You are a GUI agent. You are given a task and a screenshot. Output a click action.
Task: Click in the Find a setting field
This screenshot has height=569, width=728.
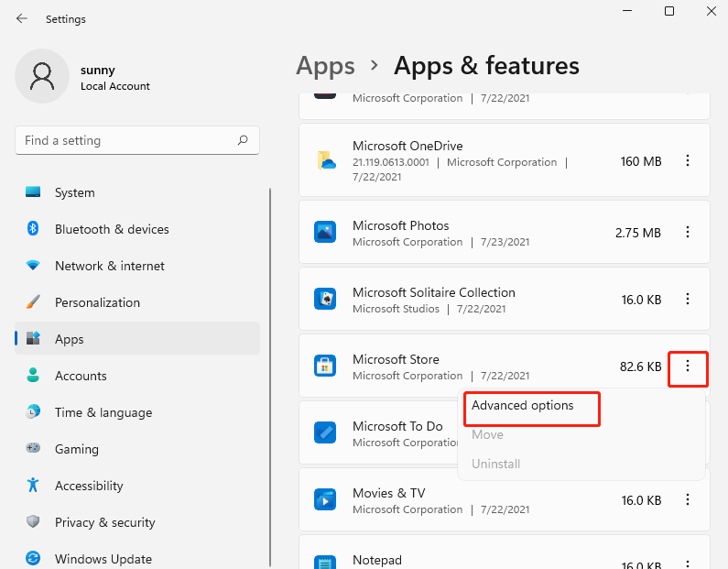pos(137,140)
